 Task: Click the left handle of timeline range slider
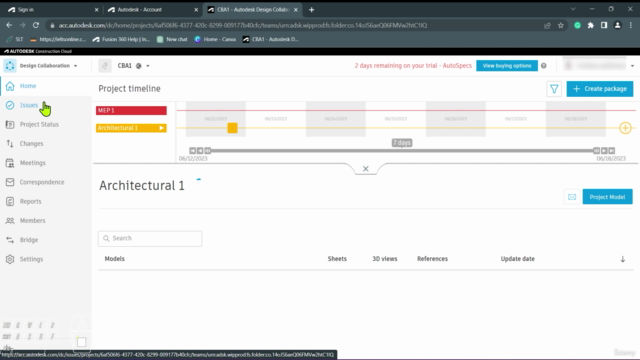tap(208, 151)
